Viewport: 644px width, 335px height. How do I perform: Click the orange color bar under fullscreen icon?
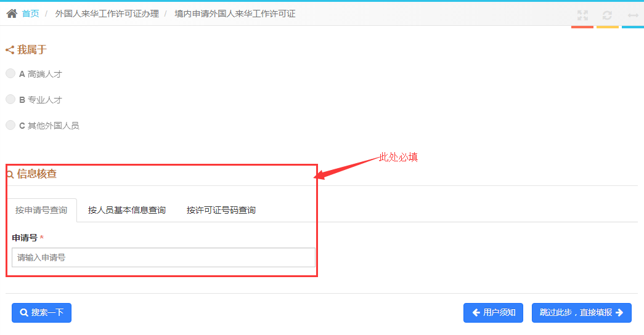582,27
